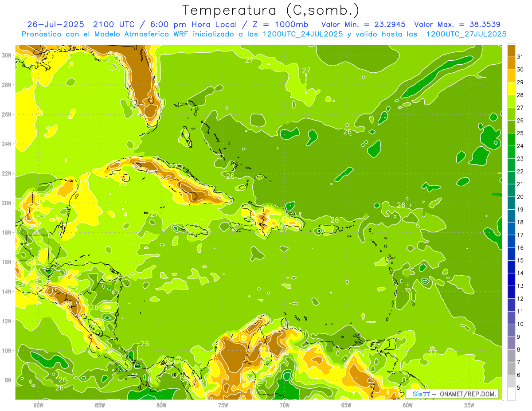Click the "10N" latitude axis label
The image size is (532, 411).
[7, 351]
